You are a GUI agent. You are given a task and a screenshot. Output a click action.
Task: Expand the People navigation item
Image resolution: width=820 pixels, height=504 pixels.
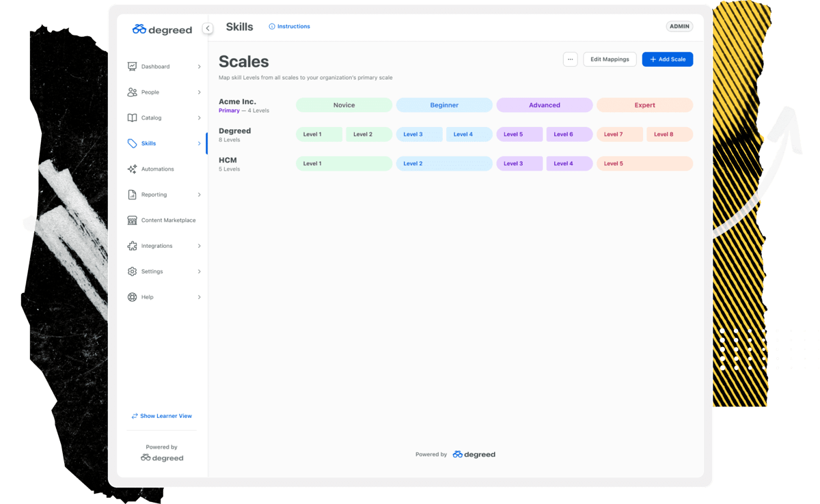coord(199,92)
